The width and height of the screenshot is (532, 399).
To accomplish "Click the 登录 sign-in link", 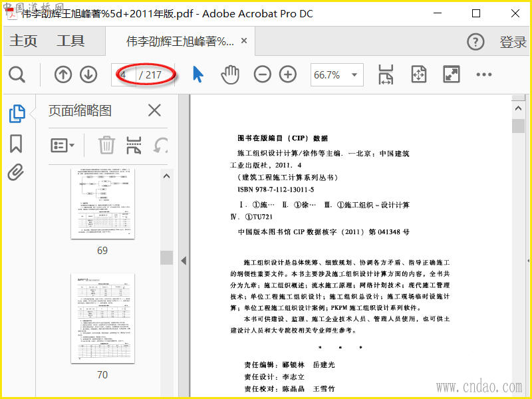I will coord(513,42).
